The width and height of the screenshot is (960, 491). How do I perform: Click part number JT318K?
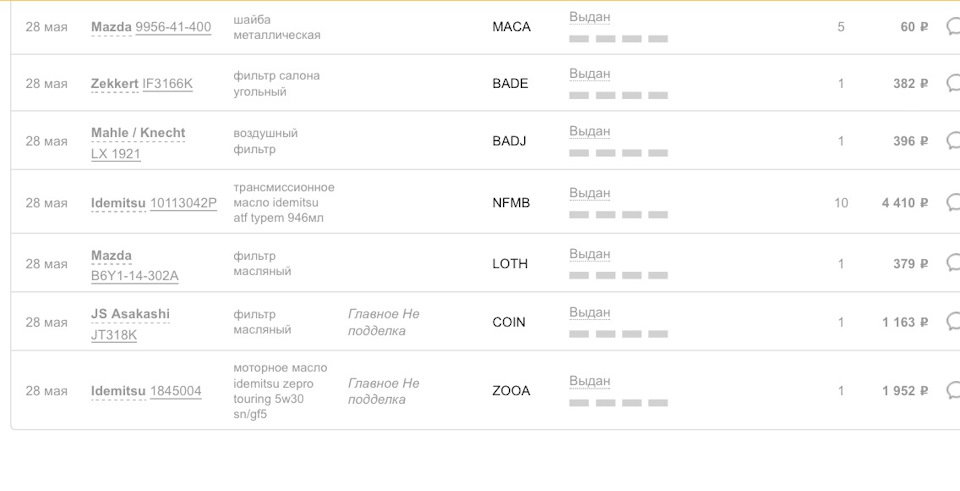114,335
